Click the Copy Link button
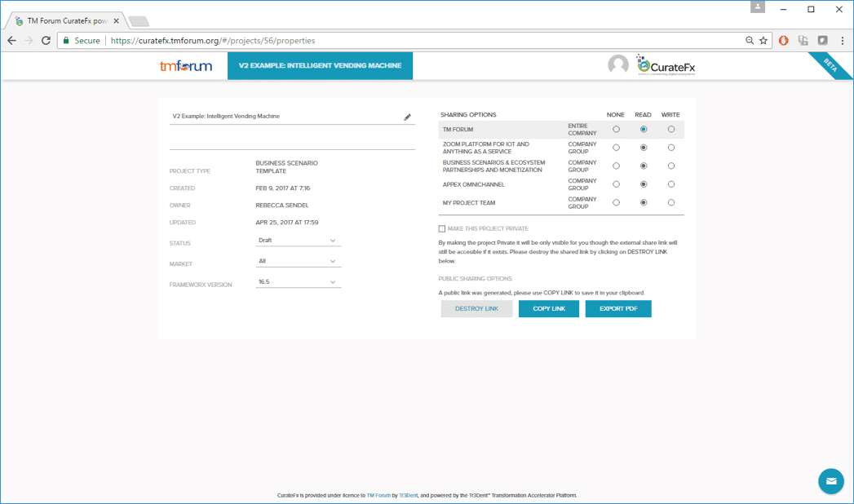The image size is (854, 504). [x=549, y=308]
